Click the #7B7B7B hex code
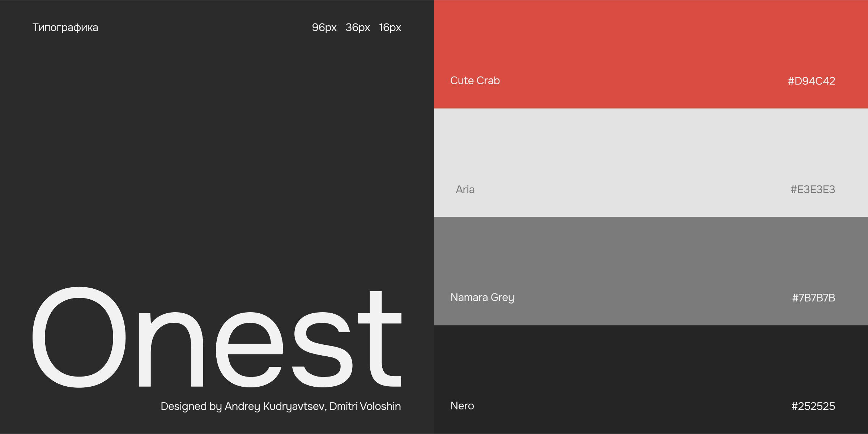This screenshot has height=434, width=868. 813,298
